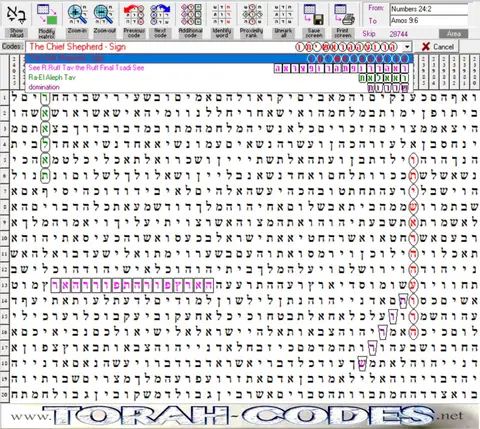Click the From field showing Numbers 24:2

click(429, 9)
